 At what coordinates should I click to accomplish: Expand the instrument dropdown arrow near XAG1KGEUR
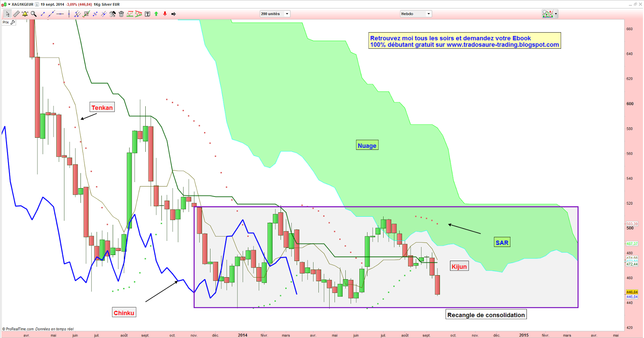click(x=9, y=4)
